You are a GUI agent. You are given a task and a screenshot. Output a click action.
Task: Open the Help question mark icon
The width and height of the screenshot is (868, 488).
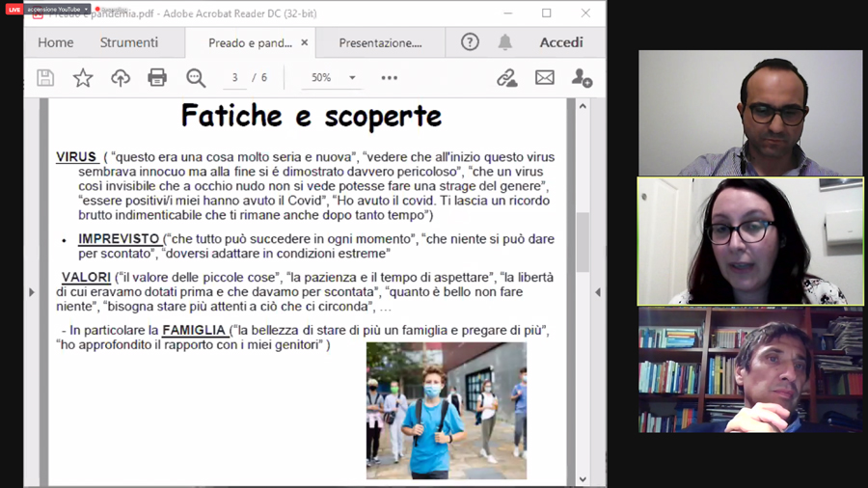[470, 42]
